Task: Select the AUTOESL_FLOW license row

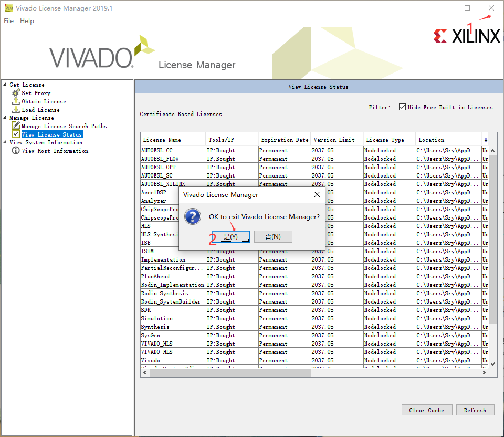Action: tap(314, 159)
